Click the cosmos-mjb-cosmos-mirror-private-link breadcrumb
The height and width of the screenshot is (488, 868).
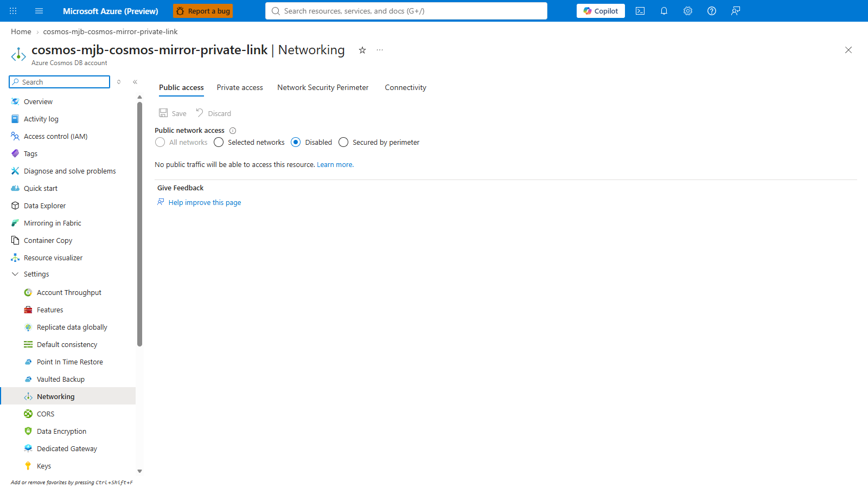[x=110, y=31]
